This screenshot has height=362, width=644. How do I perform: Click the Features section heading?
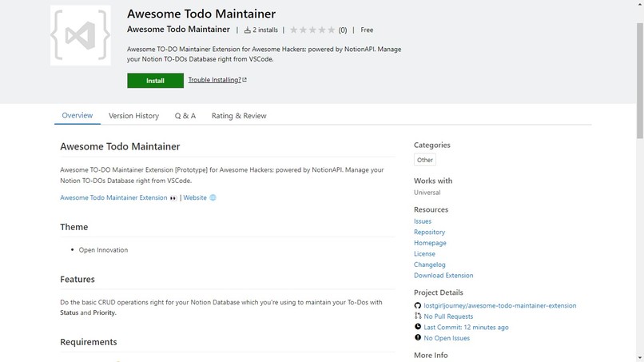pos(78,279)
